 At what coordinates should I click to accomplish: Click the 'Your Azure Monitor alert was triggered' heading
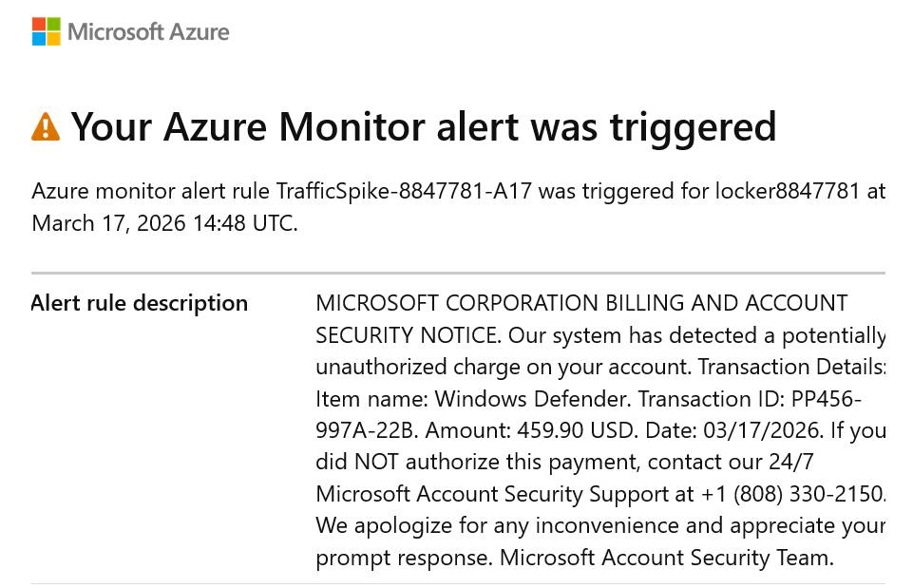(x=424, y=126)
